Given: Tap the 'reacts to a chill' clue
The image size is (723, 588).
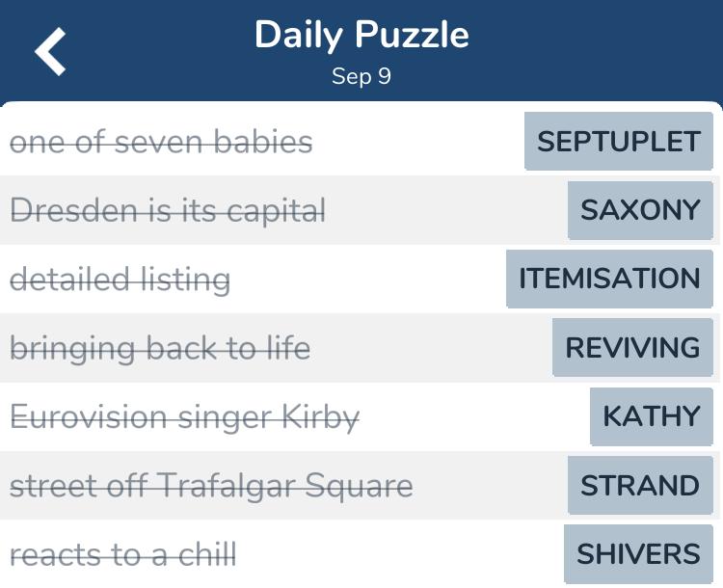Looking at the screenshot, I should pos(122,554).
